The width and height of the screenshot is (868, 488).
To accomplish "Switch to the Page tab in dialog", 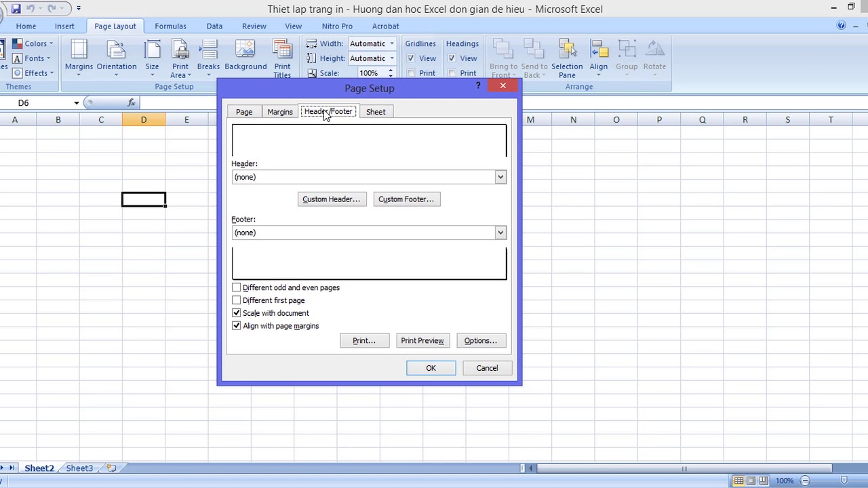I will click(x=244, y=112).
